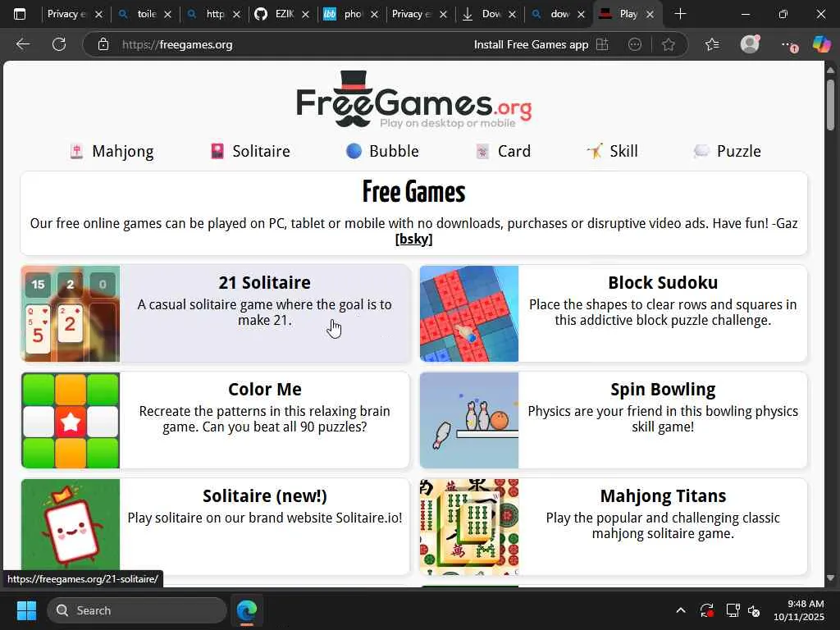Open the Puzzle category icon
Screen dimensions: 840x630
point(701,152)
